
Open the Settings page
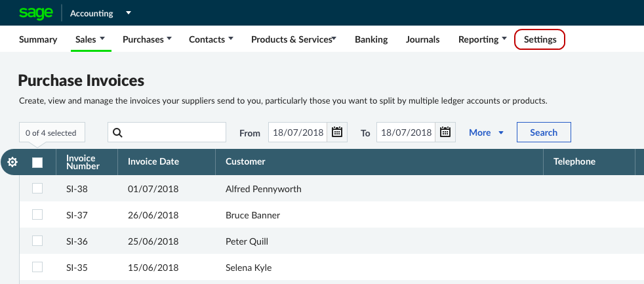point(540,39)
